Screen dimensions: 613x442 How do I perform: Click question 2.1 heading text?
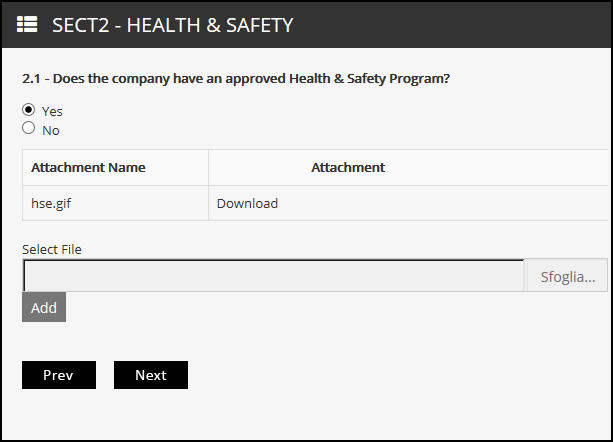point(236,79)
